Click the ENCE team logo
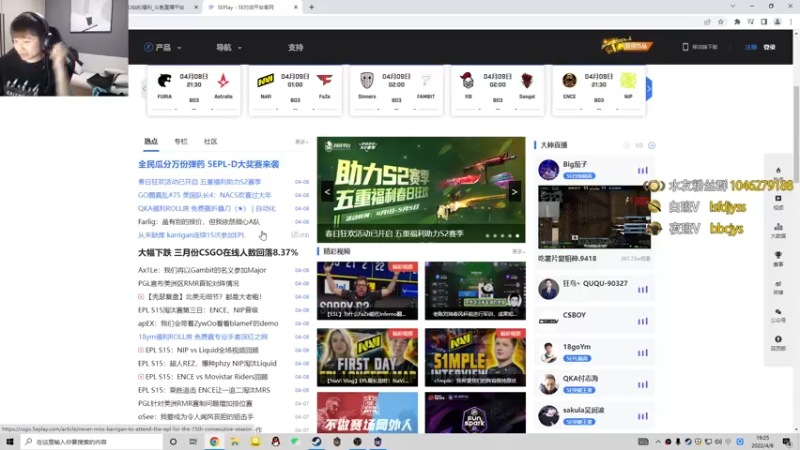This screenshot has width=800, height=450. click(569, 81)
